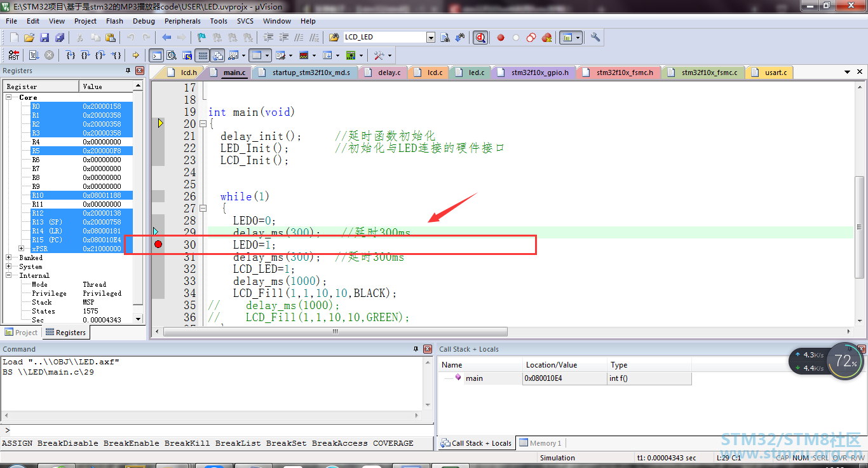This screenshot has height=468, width=868.
Task: Click the Save file toolbar icon
Action: pyautogui.click(x=44, y=38)
